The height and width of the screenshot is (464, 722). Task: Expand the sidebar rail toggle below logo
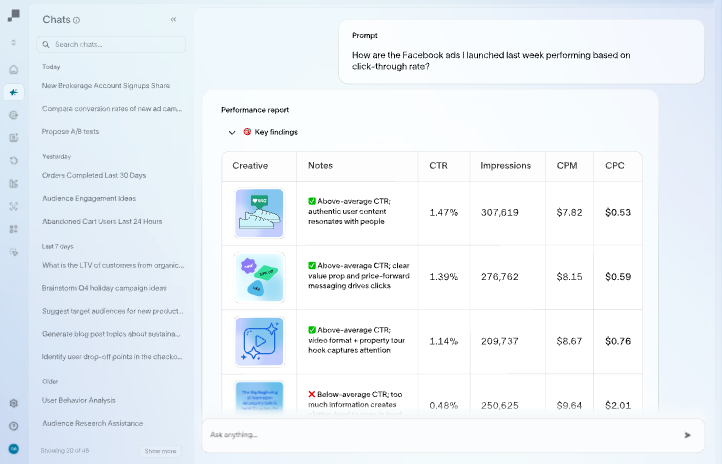pyautogui.click(x=13, y=42)
